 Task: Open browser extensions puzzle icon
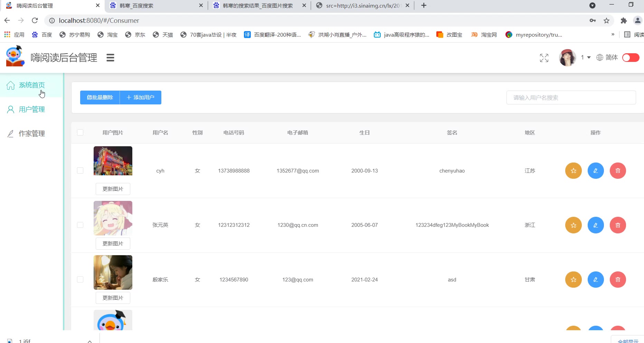tap(624, 21)
